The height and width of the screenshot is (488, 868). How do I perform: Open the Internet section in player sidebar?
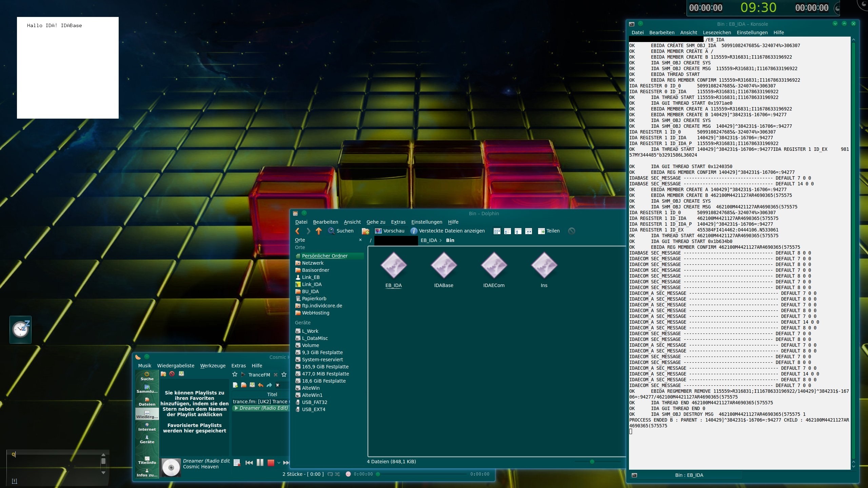click(x=147, y=426)
